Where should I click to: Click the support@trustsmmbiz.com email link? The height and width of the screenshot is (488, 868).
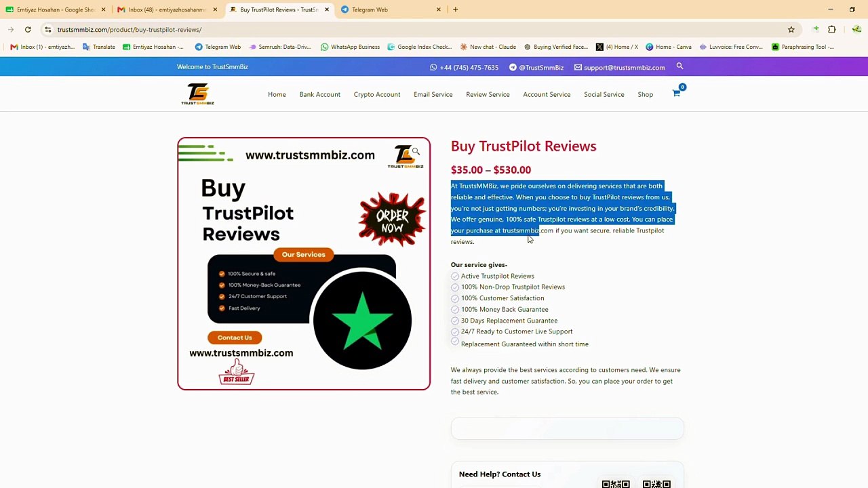(x=619, y=68)
